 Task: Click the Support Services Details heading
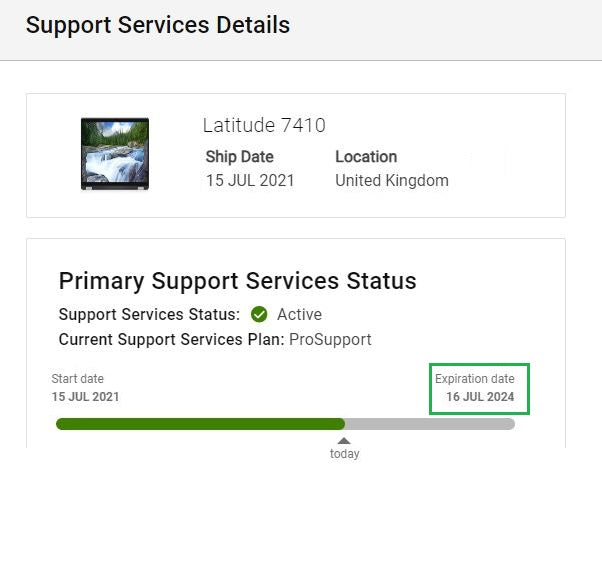click(158, 25)
